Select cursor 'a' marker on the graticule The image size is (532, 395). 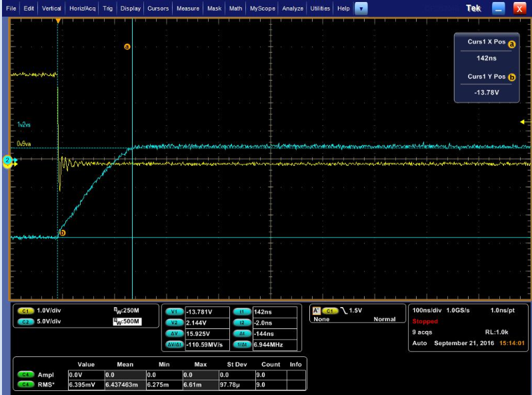[x=127, y=47]
